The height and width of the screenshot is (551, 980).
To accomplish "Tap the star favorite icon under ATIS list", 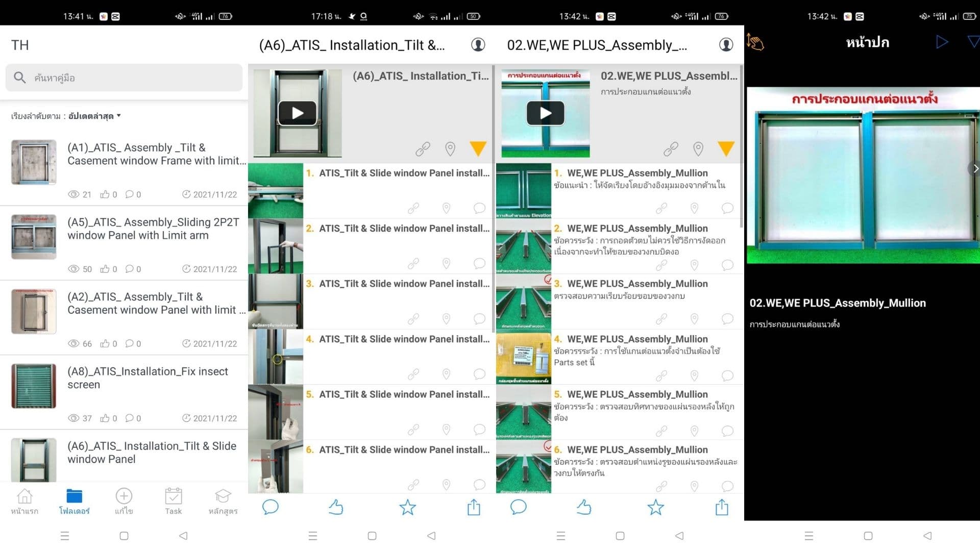I will point(407,507).
